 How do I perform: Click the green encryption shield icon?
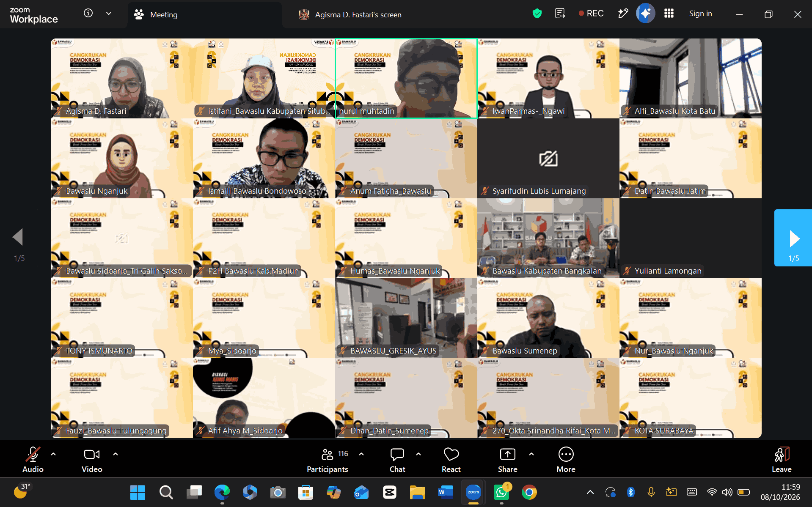pyautogui.click(x=537, y=14)
